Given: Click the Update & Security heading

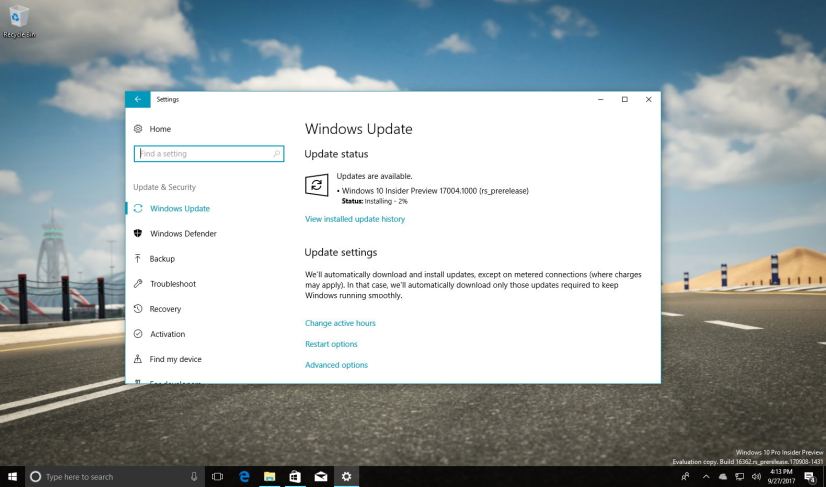Looking at the screenshot, I should point(164,187).
